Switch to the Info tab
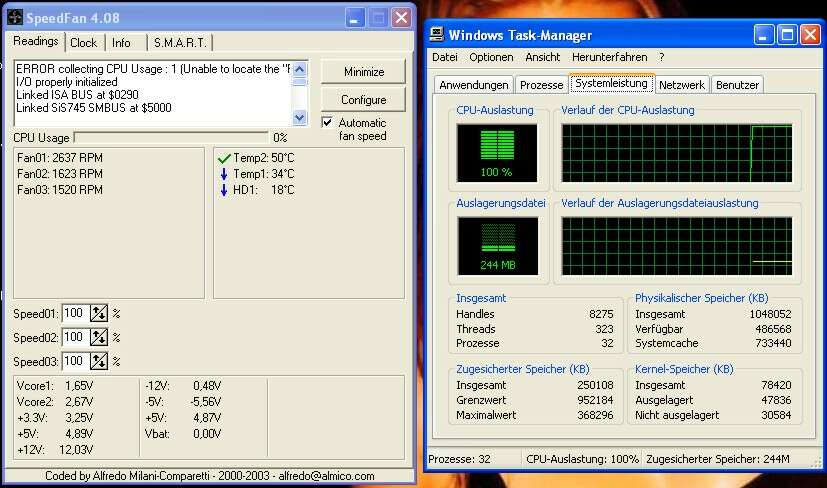 click(121, 43)
